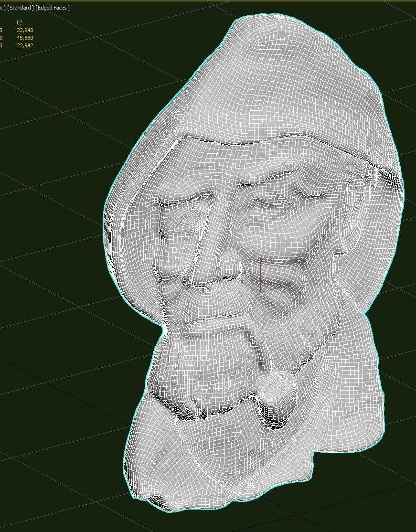
Task: Click the 22,942 statistics value
Action: 25,45
